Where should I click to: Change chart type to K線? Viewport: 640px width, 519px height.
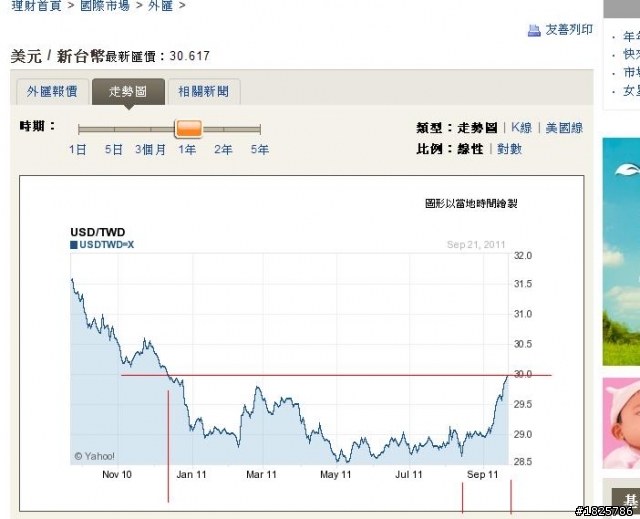(x=521, y=128)
